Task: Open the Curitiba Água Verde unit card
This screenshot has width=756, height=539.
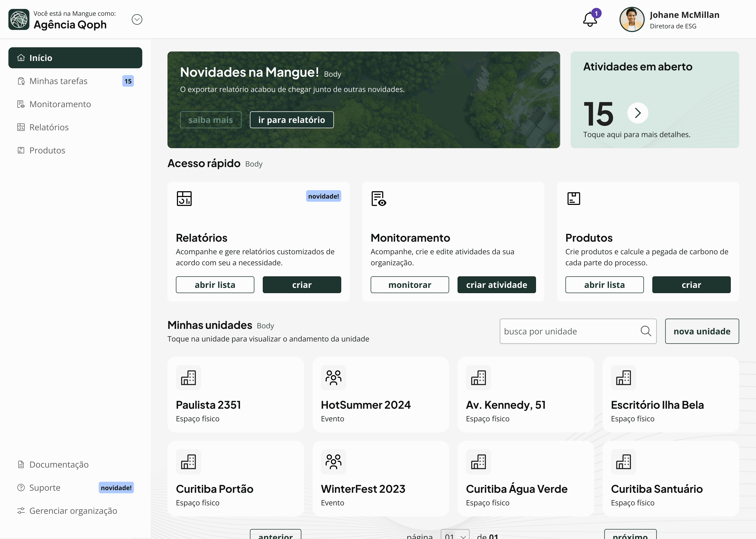Action: pyautogui.click(x=526, y=479)
